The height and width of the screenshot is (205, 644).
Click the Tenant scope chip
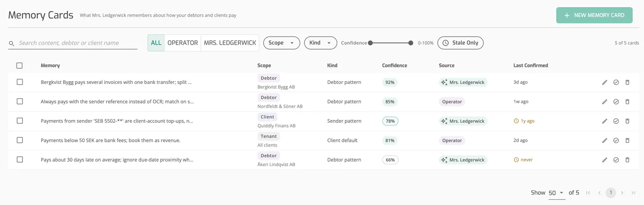click(268, 136)
